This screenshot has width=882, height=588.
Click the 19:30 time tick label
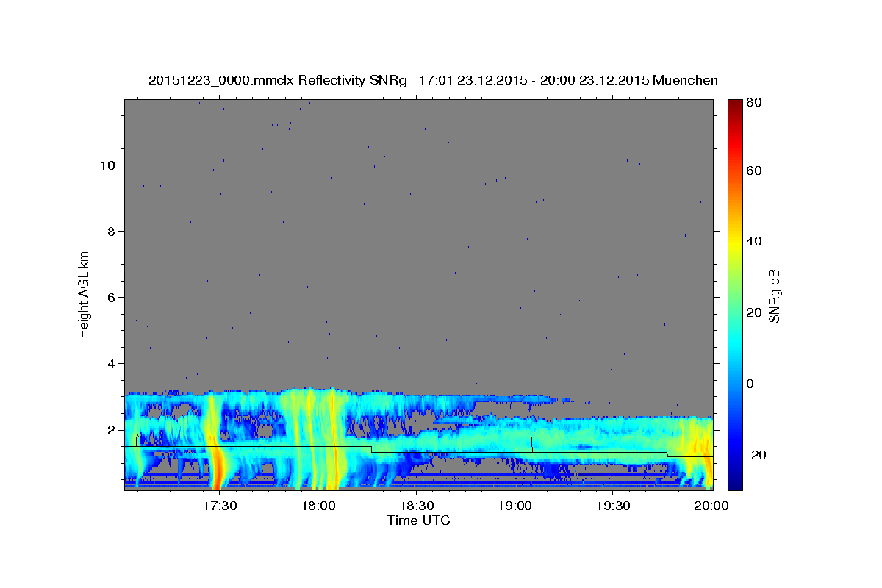(613, 506)
